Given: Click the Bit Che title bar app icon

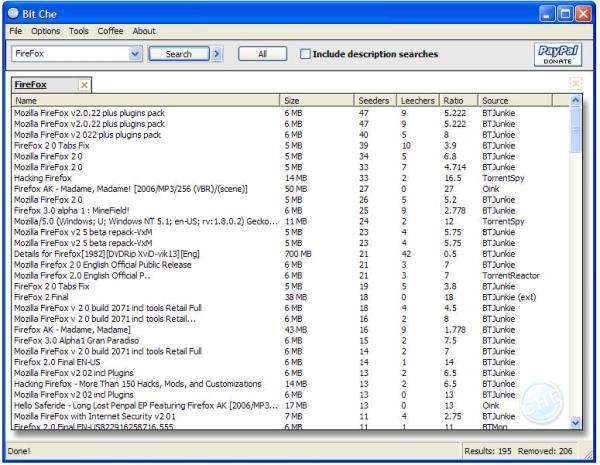Looking at the screenshot, I should [x=13, y=13].
